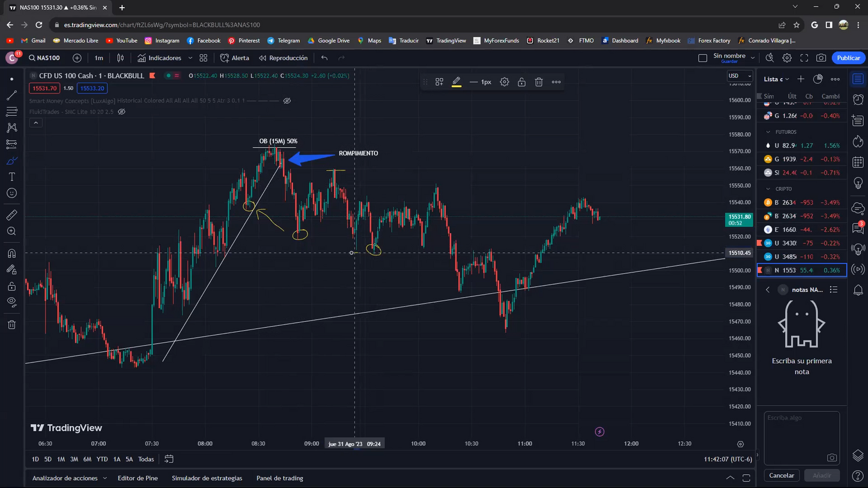
Task: Open the Lista watchlist name dropdown
Action: tap(776, 79)
